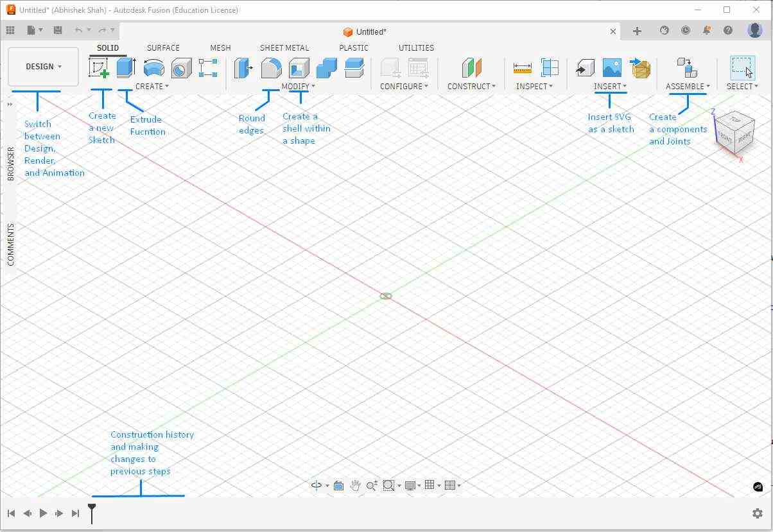
Task: Play the timeline
Action: 43,513
